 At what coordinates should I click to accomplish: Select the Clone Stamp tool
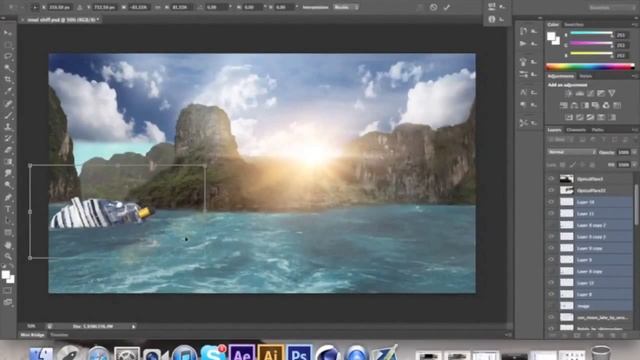click(8, 127)
